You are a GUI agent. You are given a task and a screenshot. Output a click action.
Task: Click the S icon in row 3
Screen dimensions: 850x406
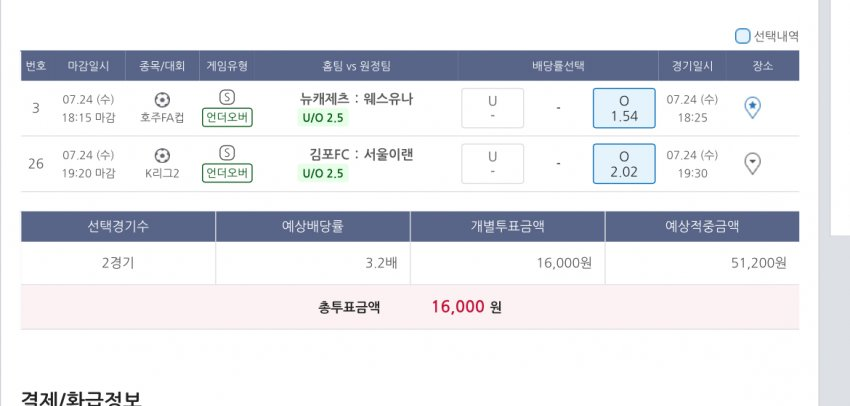click(227, 97)
